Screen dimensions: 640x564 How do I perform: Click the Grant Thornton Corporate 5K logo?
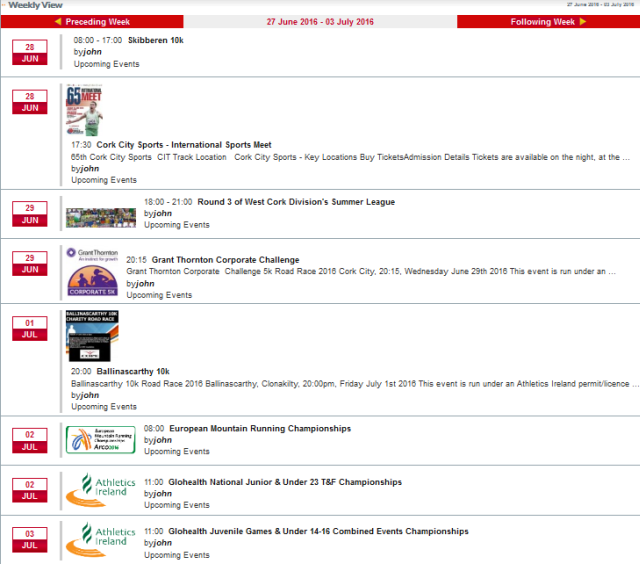tap(93, 271)
